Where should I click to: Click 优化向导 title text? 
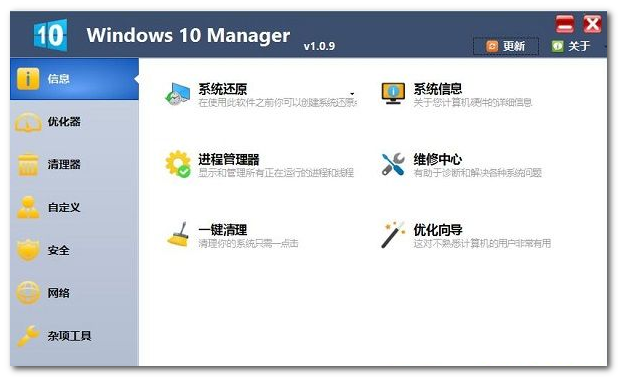coord(438,230)
